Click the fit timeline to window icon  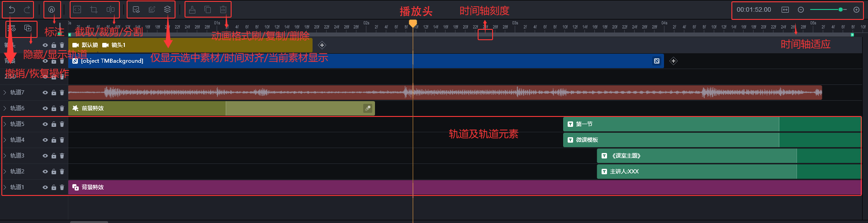785,9
